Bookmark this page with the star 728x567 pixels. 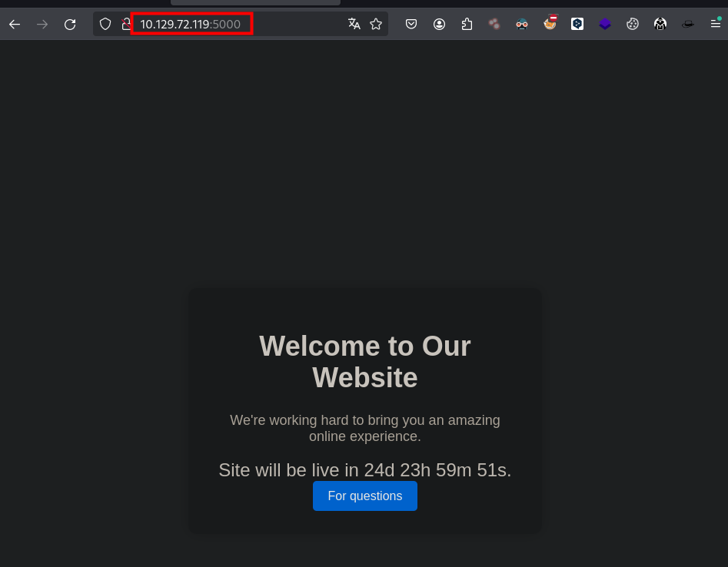(376, 24)
